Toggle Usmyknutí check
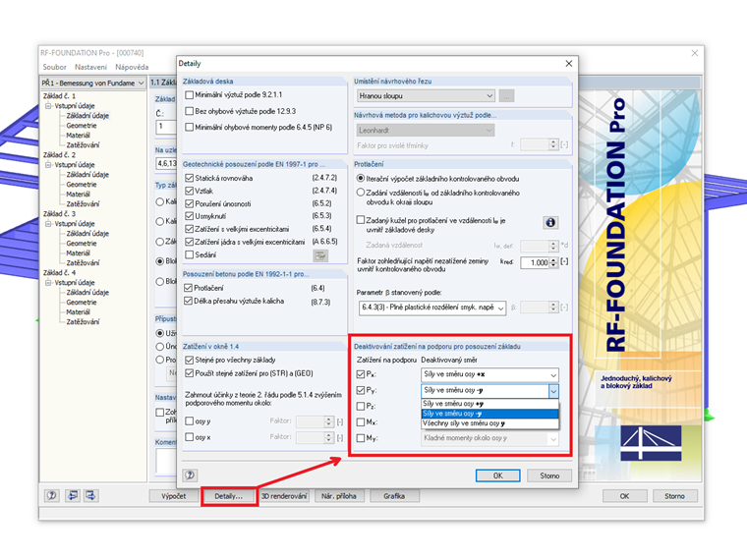 (189, 216)
